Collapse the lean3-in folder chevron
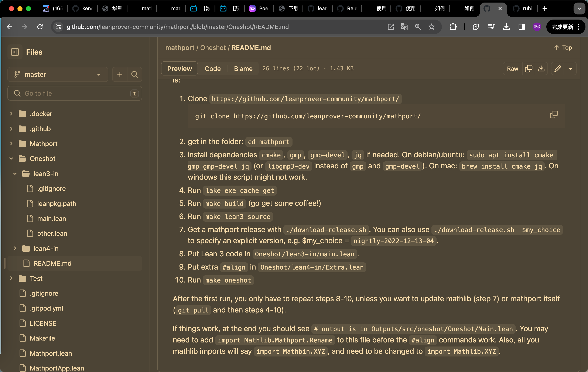This screenshot has width=588, height=372. pos(15,173)
